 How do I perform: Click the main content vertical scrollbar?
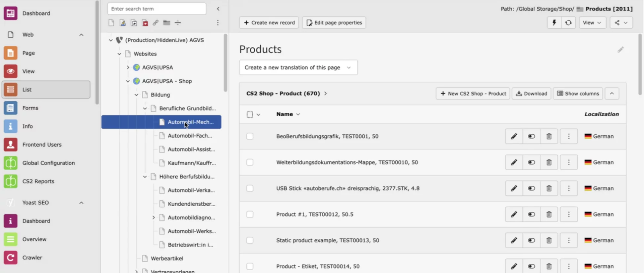[640, 64]
